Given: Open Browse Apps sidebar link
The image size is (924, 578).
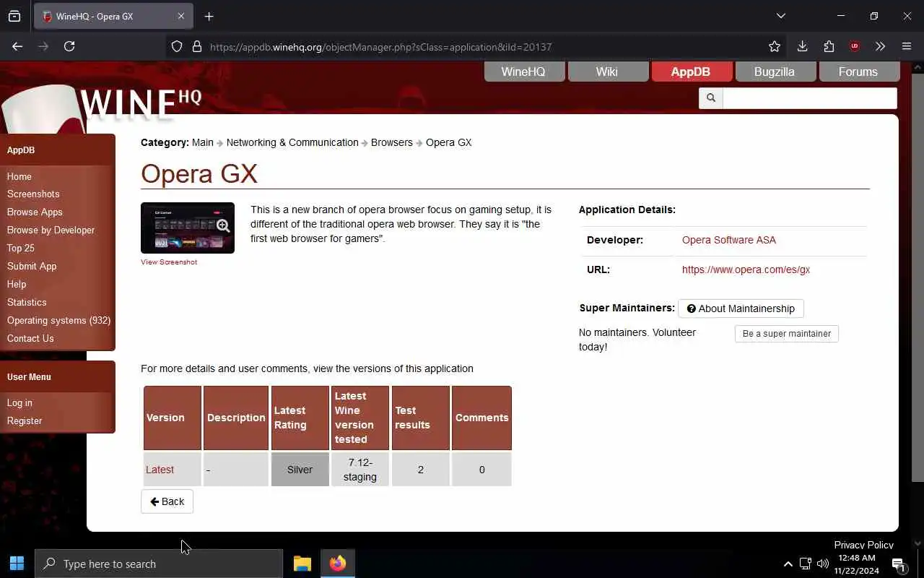Looking at the screenshot, I should tap(35, 212).
